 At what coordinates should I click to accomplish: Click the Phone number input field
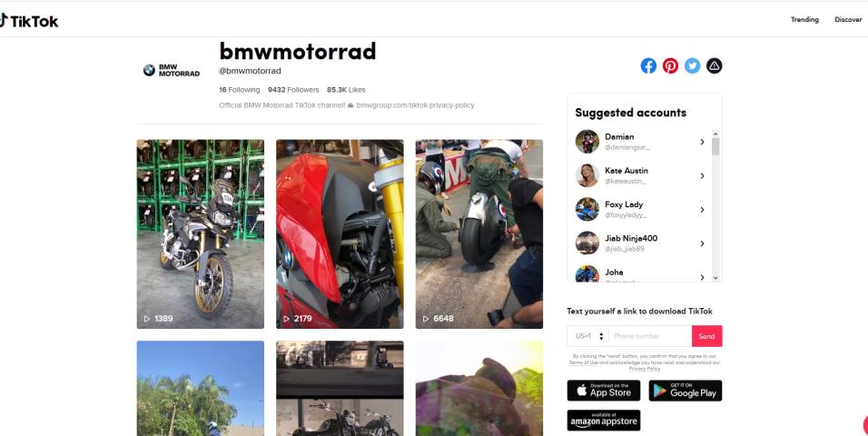(650, 336)
